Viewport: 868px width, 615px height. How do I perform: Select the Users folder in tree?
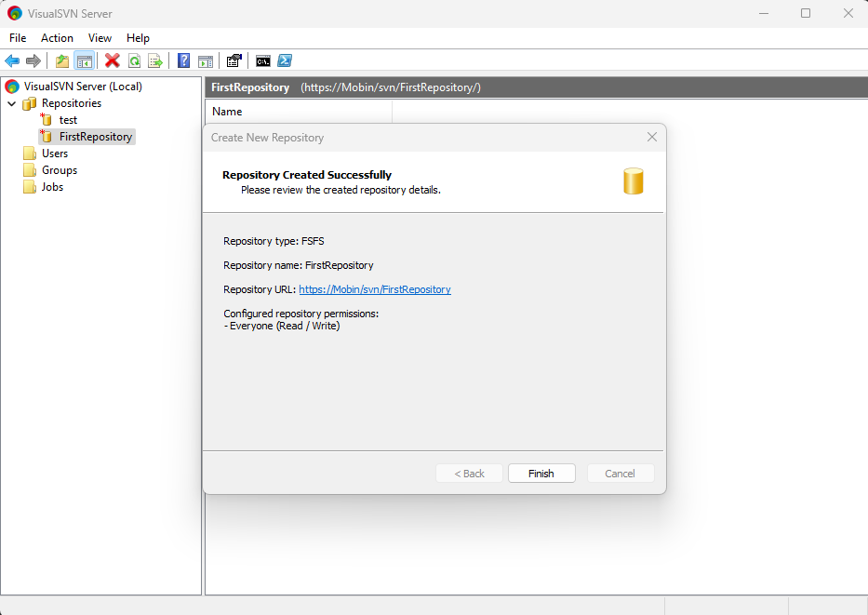[55, 154]
